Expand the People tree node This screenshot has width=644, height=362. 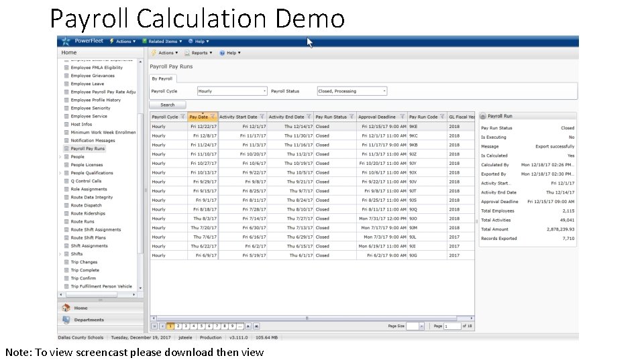(x=60, y=157)
